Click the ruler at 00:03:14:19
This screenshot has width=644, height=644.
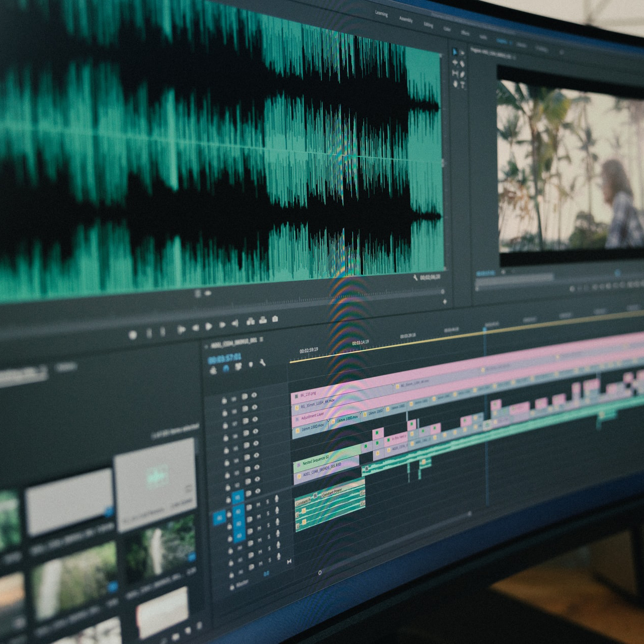[x=360, y=342]
